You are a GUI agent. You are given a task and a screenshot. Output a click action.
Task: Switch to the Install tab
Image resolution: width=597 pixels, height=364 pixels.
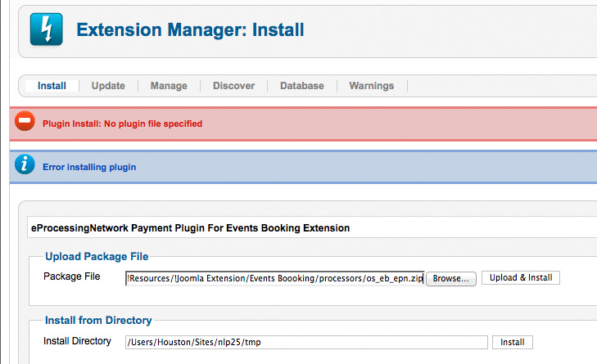point(52,86)
